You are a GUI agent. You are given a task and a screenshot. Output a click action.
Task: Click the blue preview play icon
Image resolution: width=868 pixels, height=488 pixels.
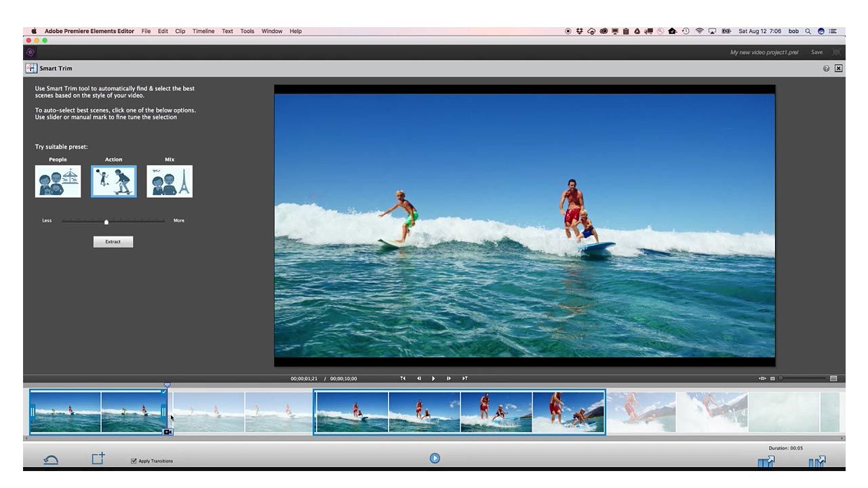coord(435,458)
